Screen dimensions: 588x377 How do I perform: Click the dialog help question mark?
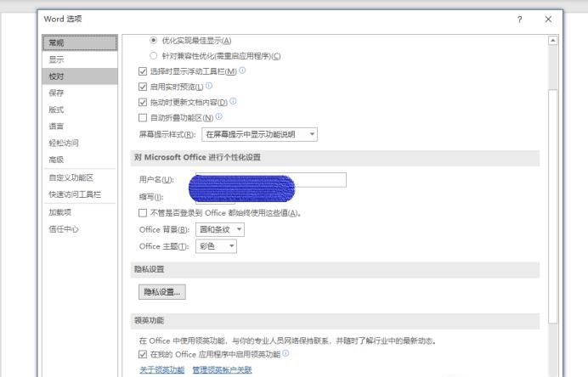520,20
